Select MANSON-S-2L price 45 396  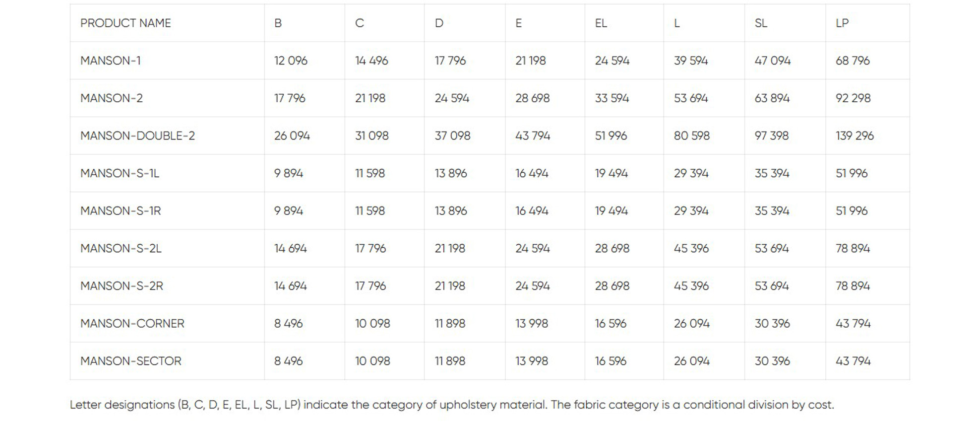pos(691,248)
